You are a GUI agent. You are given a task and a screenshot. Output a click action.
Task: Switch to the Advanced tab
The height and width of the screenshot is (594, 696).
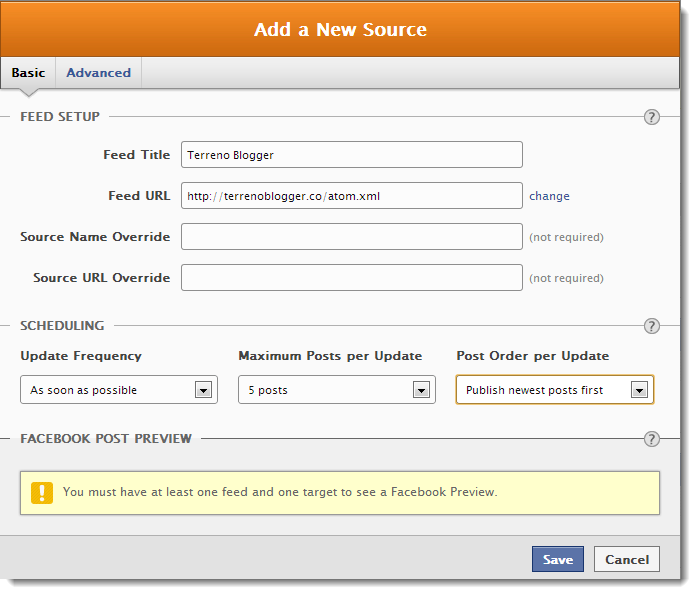(x=99, y=73)
